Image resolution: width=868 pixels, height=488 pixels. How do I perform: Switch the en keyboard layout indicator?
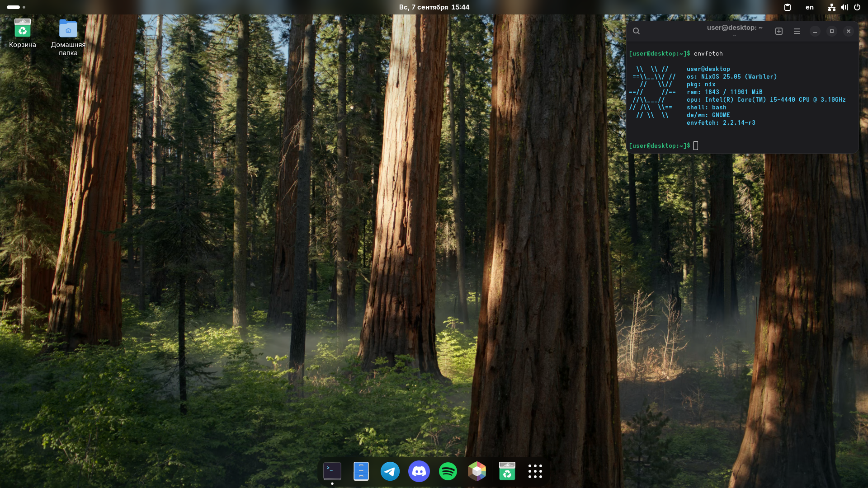[x=809, y=7]
